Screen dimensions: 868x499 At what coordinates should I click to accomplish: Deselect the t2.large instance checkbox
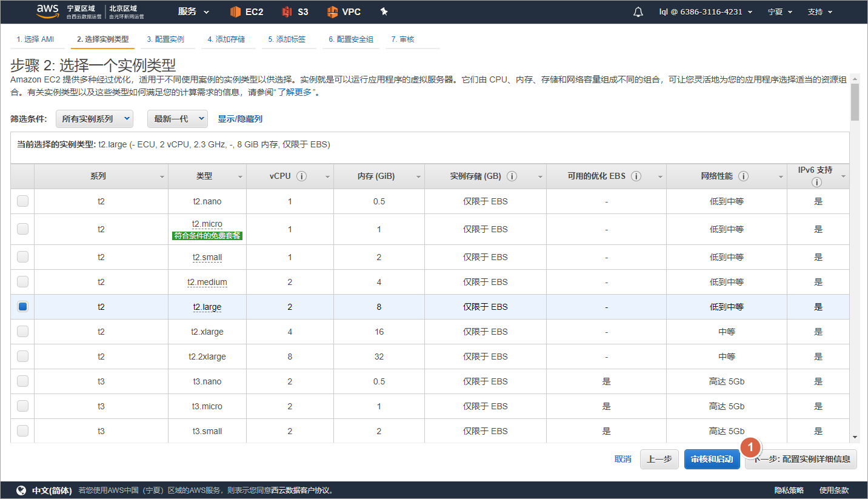tap(22, 307)
